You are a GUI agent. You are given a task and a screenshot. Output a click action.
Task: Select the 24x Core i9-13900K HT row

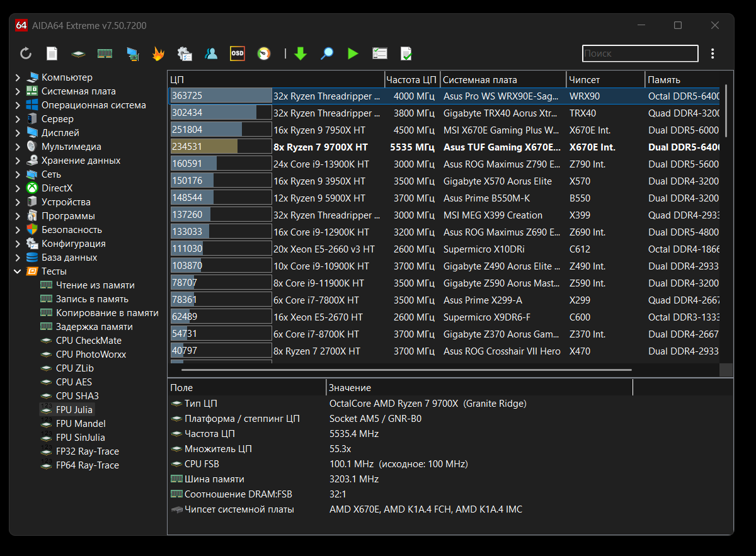point(444,164)
